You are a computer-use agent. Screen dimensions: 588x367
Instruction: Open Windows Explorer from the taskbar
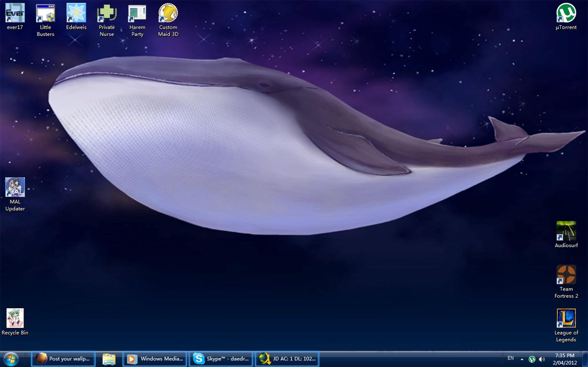(x=109, y=359)
